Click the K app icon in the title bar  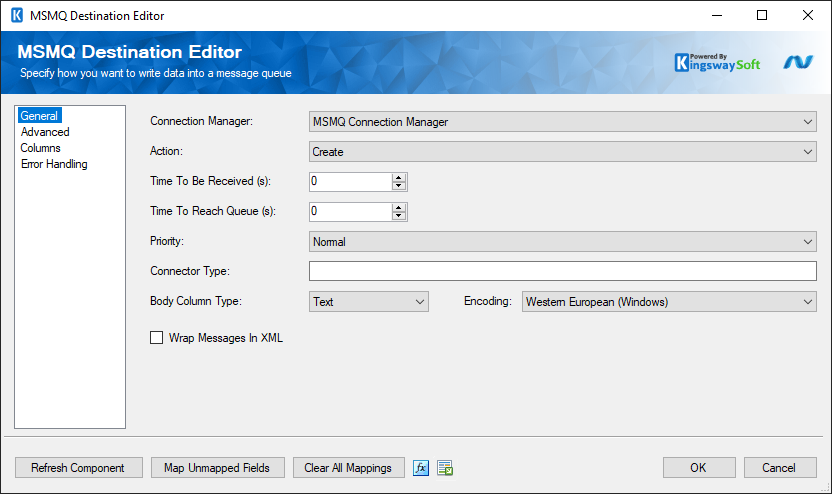pyautogui.click(x=17, y=15)
